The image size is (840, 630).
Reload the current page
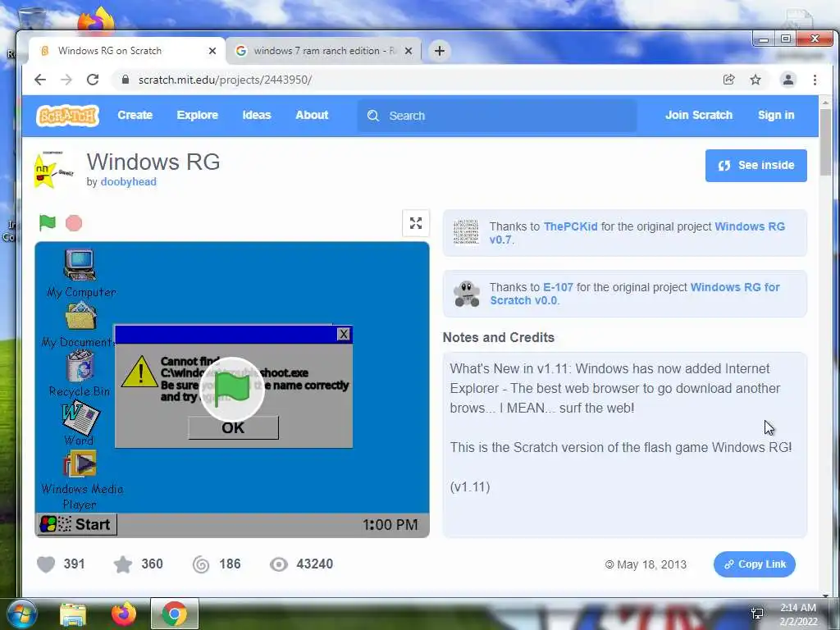[x=93, y=80]
